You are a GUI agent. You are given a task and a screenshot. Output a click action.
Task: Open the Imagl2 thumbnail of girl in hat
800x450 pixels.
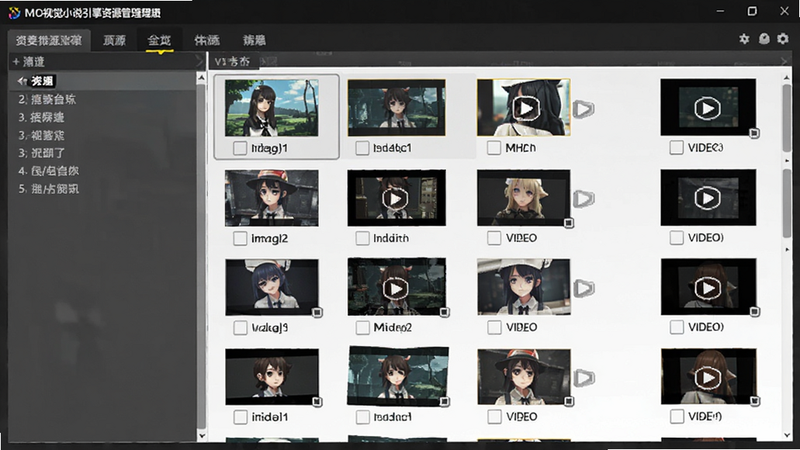[x=271, y=198]
